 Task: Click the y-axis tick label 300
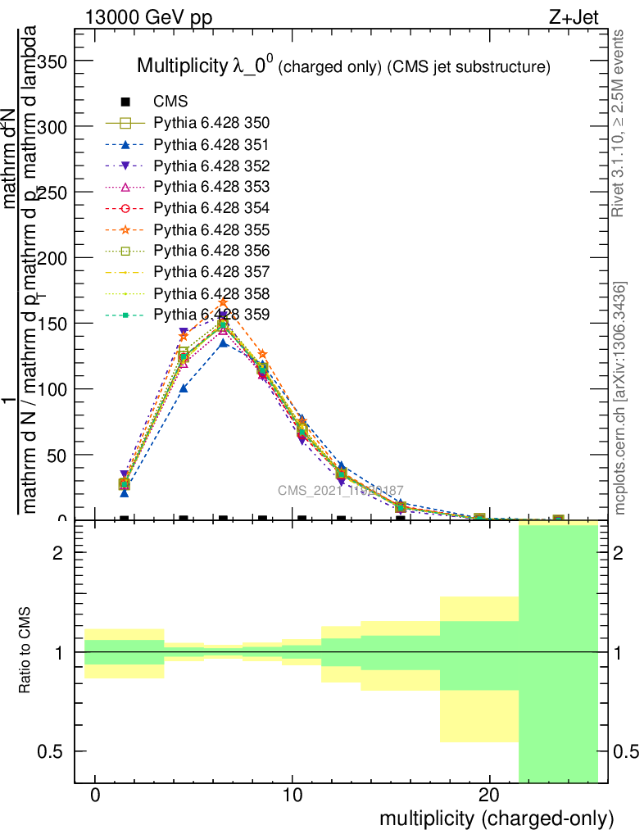(53, 128)
